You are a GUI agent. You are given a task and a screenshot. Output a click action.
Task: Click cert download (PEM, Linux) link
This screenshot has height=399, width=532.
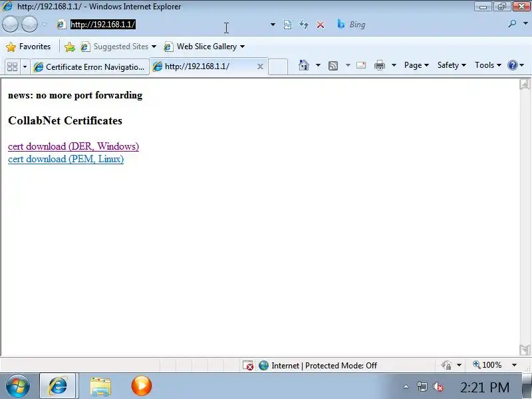click(x=66, y=159)
